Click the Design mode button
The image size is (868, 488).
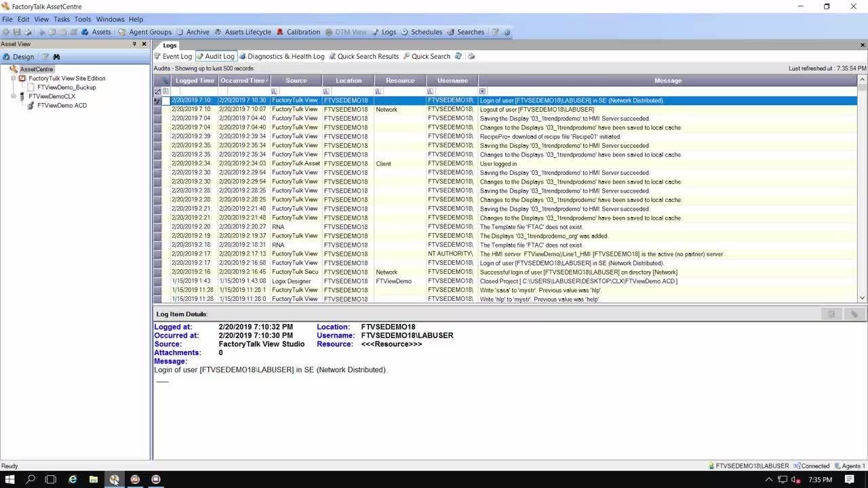coord(18,57)
